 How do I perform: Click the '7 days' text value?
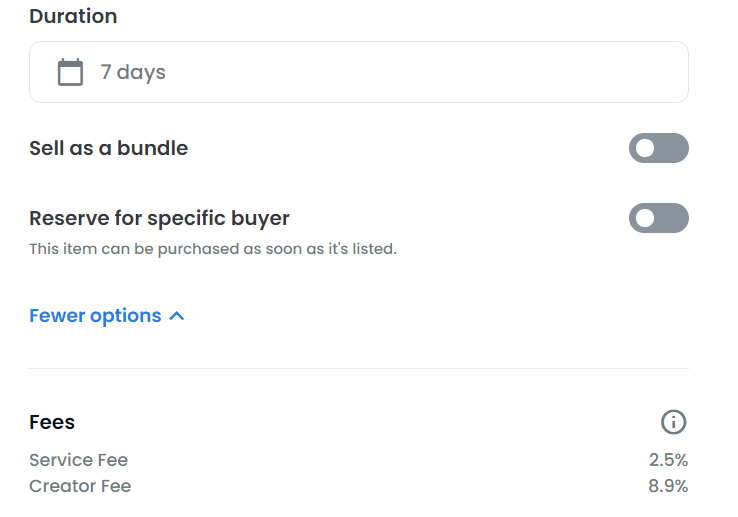133,73
